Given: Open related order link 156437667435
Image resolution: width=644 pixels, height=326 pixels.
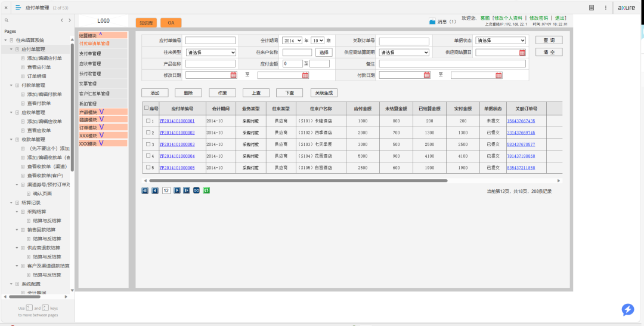Looking at the screenshot, I should pos(521,121).
